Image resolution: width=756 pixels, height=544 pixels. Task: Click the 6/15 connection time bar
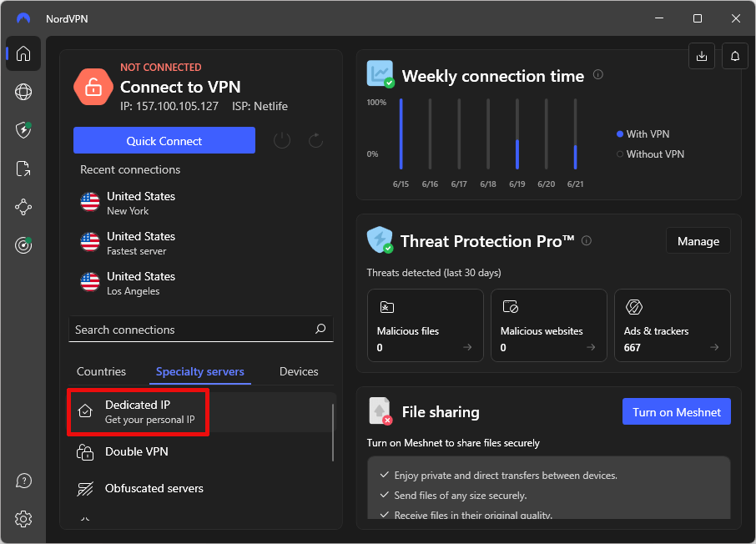click(x=401, y=134)
